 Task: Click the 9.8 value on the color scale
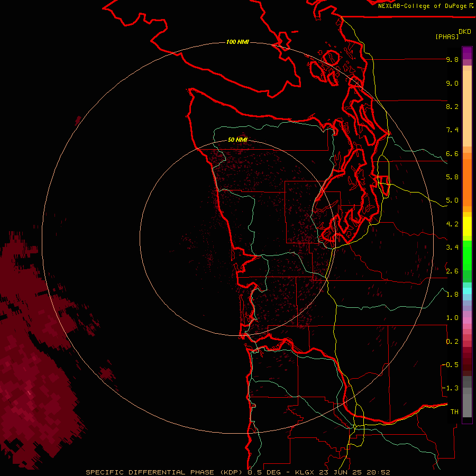click(452, 59)
